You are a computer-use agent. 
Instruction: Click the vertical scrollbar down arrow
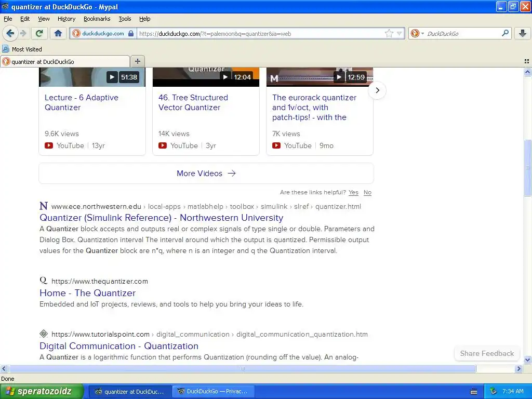point(527,360)
